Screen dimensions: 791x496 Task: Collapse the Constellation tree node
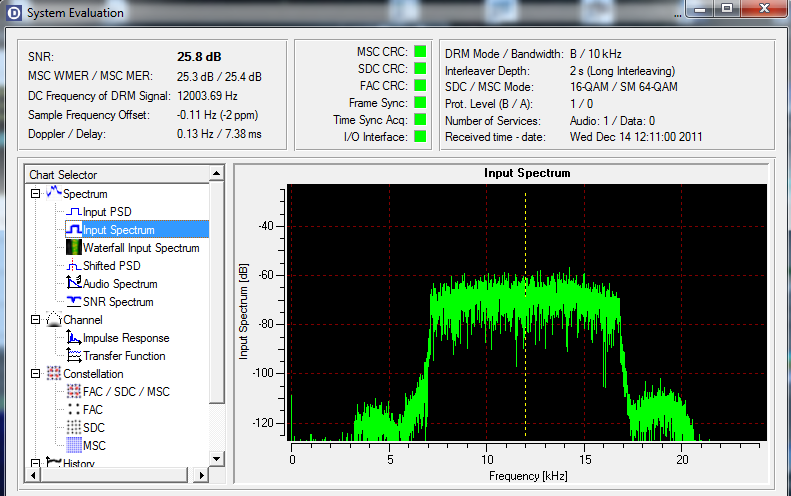pos(36,374)
